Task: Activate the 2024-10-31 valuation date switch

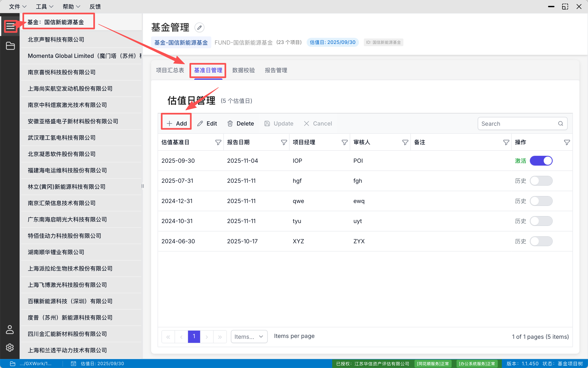Action: click(541, 221)
